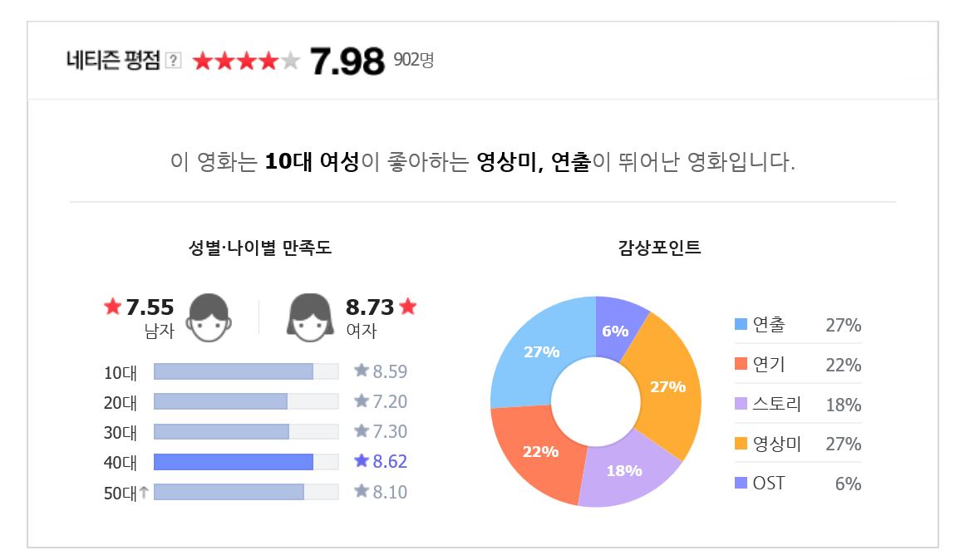Click the orange 영상미 legend swatch
The image size is (960, 560).
(x=741, y=443)
